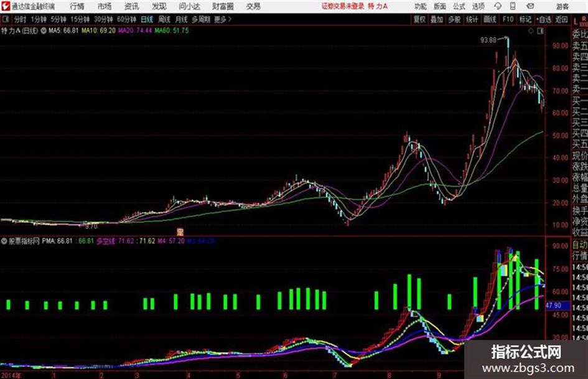Click the 多空线 indicator label
The image size is (588, 379).
106,241
